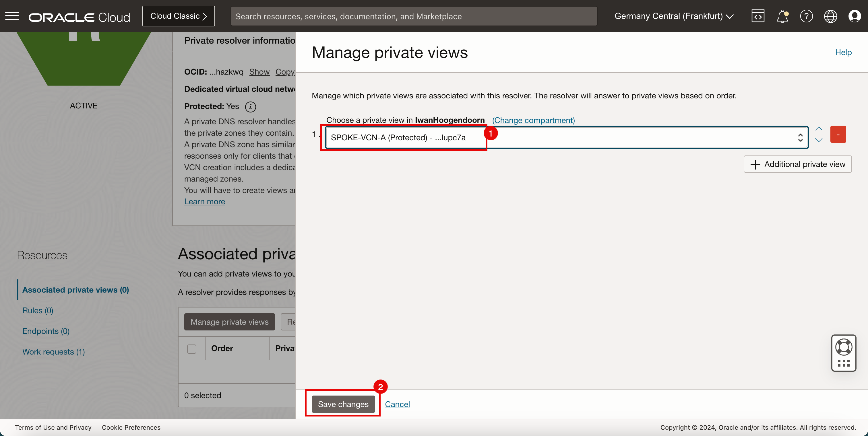Focus the top search resources field
The image size is (868, 436).
(x=414, y=16)
